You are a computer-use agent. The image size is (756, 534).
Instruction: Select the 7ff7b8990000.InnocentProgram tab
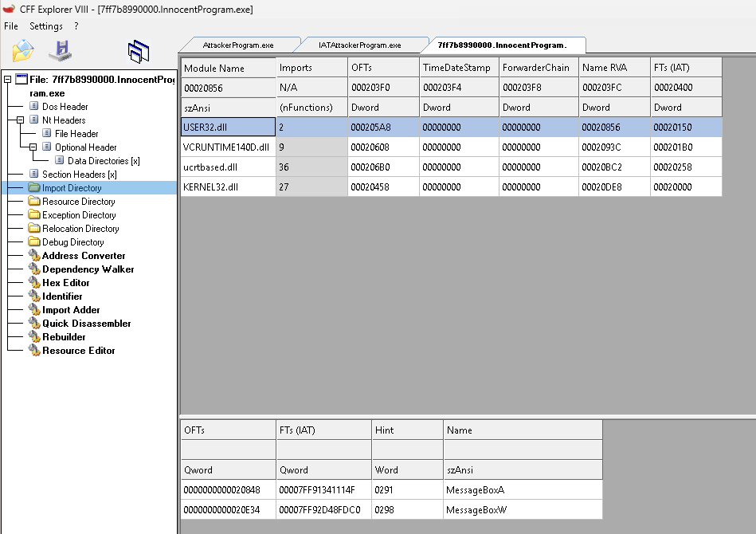[503, 45]
